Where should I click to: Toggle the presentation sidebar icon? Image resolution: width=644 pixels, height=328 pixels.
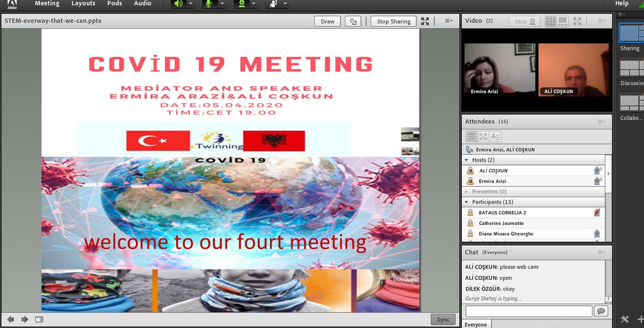[39, 319]
